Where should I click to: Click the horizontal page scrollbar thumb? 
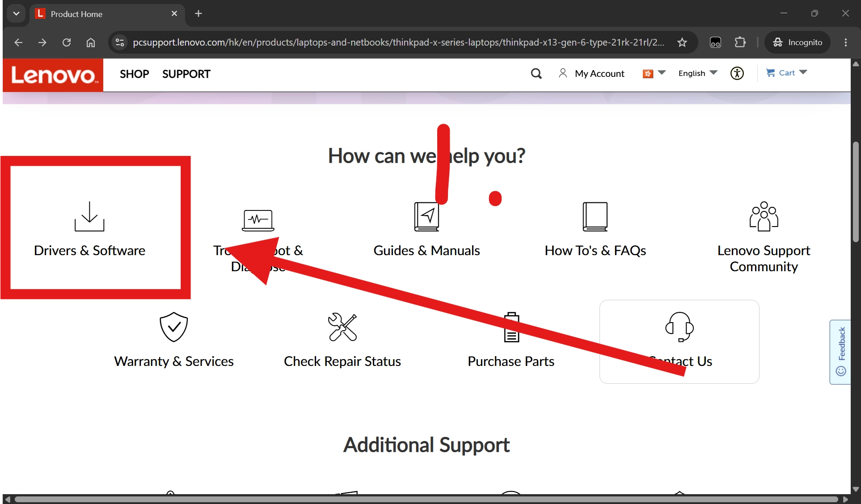[426, 499]
